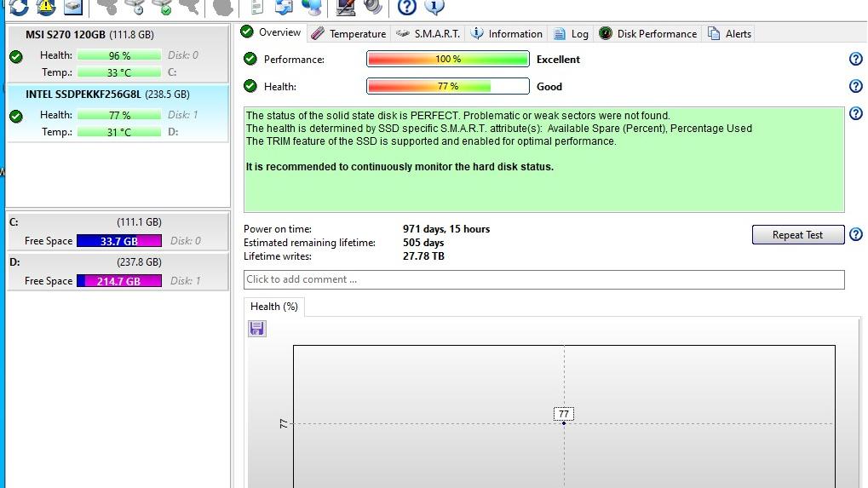The height and width of the screenshot is (488, 868).
Task: Click the report document toolbar icon
Action: pyautogui.click(x=256, y=7)
